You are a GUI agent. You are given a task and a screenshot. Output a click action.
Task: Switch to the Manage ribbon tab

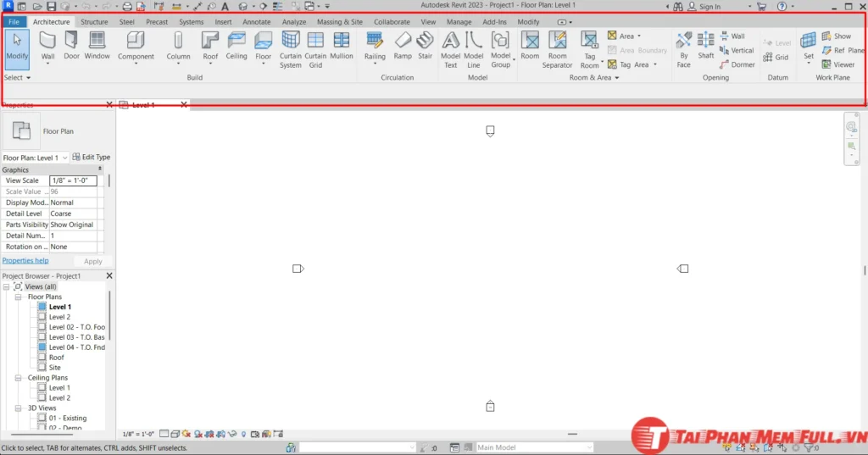pyautogui.click(x=459, y=21)
